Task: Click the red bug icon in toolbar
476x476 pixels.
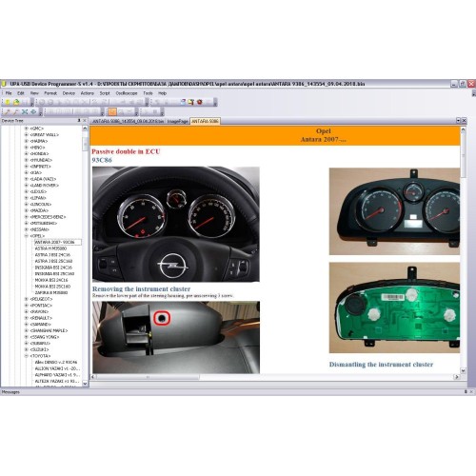Action: pyautogui.click(x=200, y=102)
